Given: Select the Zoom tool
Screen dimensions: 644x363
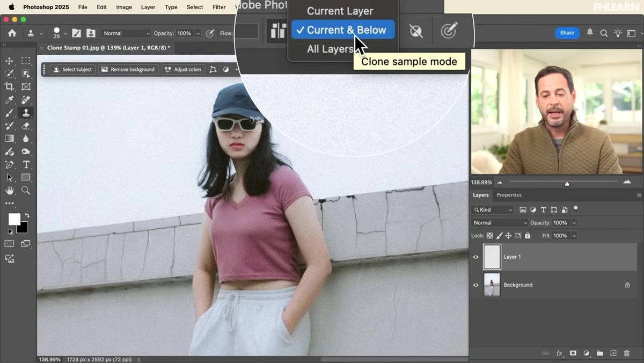Looking at the screenshot, I should pos(26,191).
